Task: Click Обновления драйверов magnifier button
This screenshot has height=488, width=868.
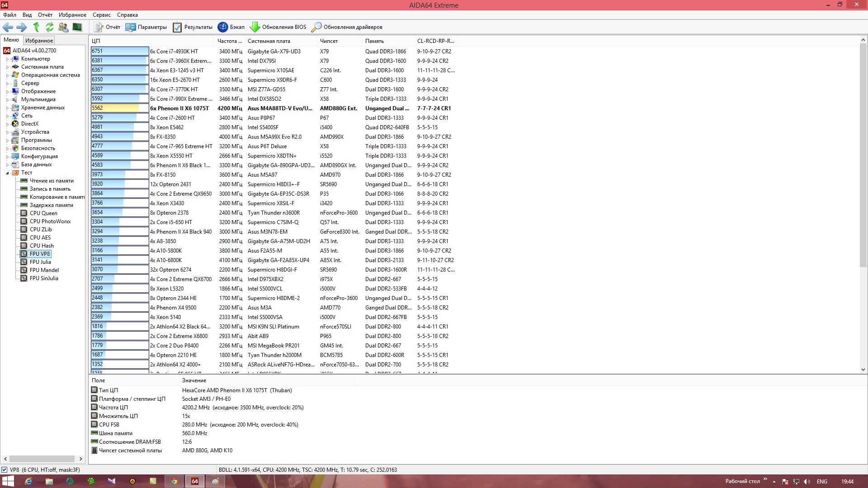Action: (x=347, y=27)
